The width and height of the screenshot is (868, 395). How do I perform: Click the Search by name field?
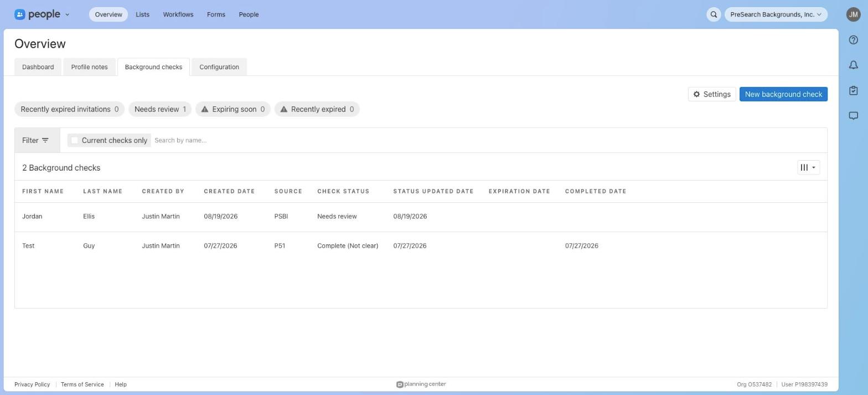(487, 140)
